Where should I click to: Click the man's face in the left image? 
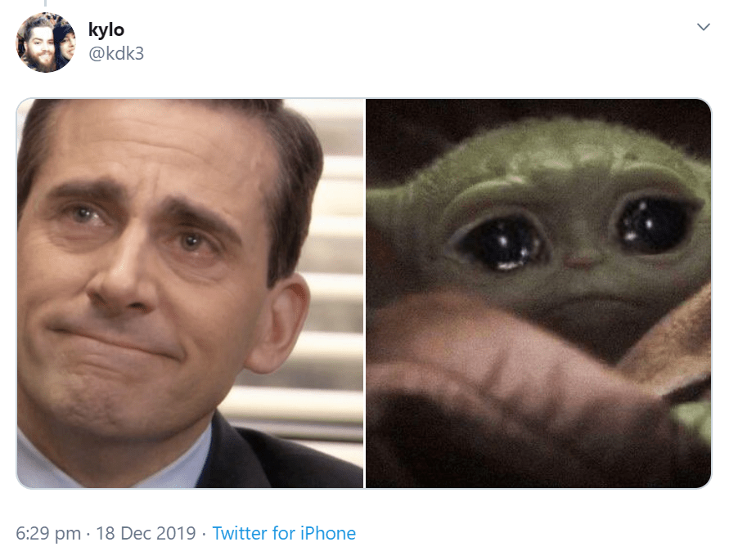(155, 262)
